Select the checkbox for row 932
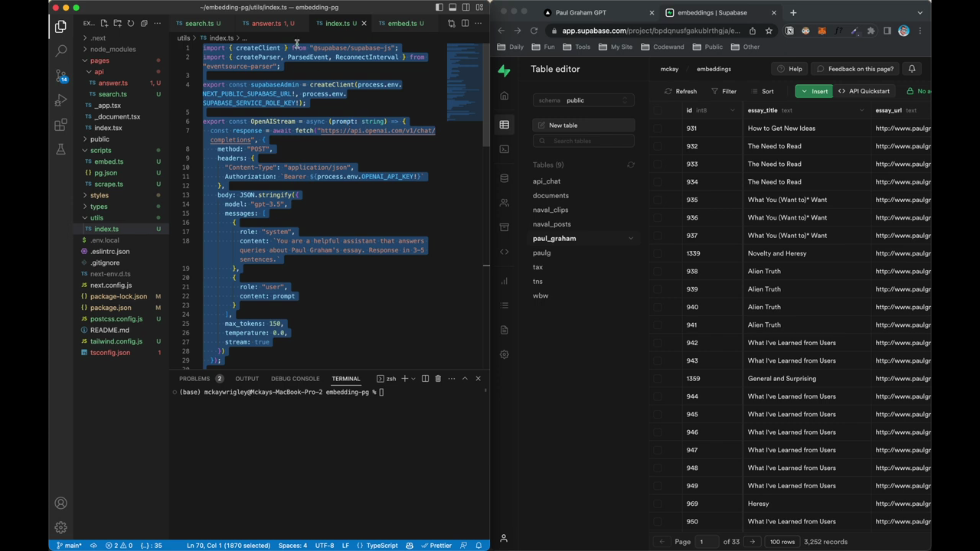This screenshot has height=551, width=980. pyautogui.click(x=657, y=146)
